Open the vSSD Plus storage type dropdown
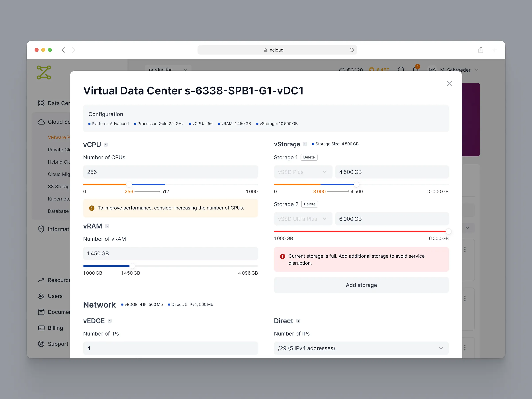Viewport: 532px width, 399px height. pyautogui.click(x=303, y=172)
